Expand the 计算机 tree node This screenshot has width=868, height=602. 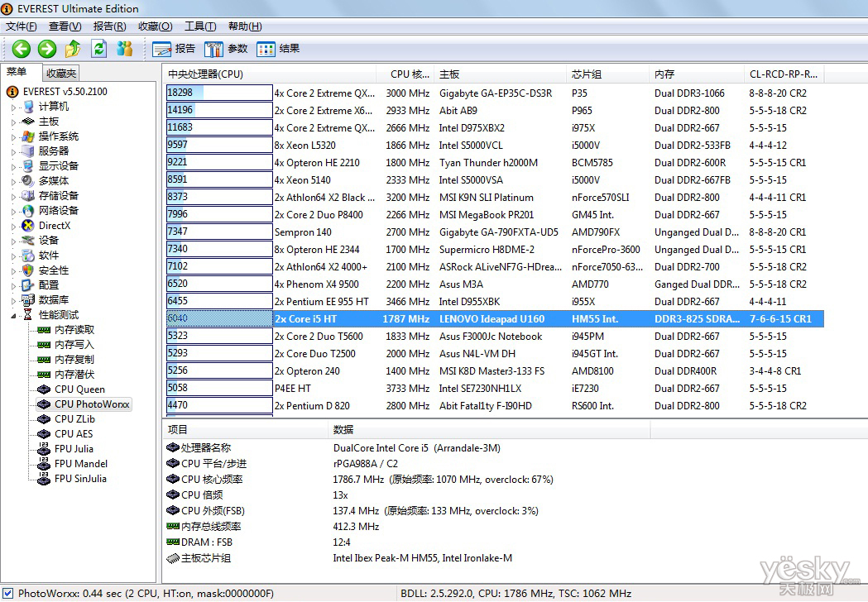tap(13, 107)
